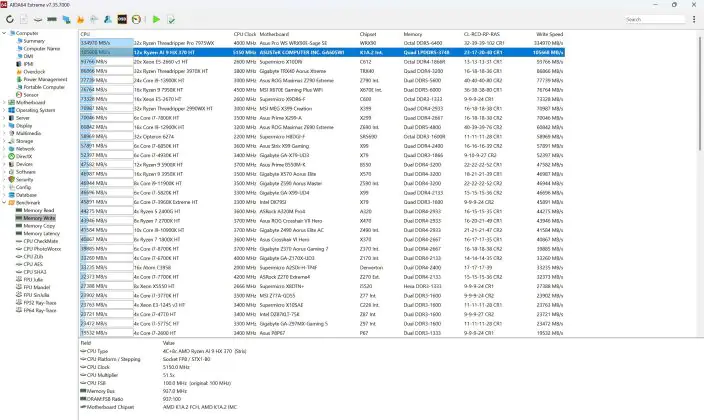Open the CPU AES benchmark
The image size is (704, 420).
click(33, 264)
